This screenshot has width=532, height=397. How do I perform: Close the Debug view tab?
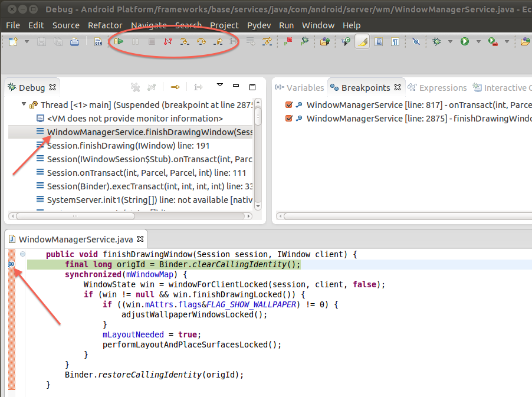tap(52, 87)
